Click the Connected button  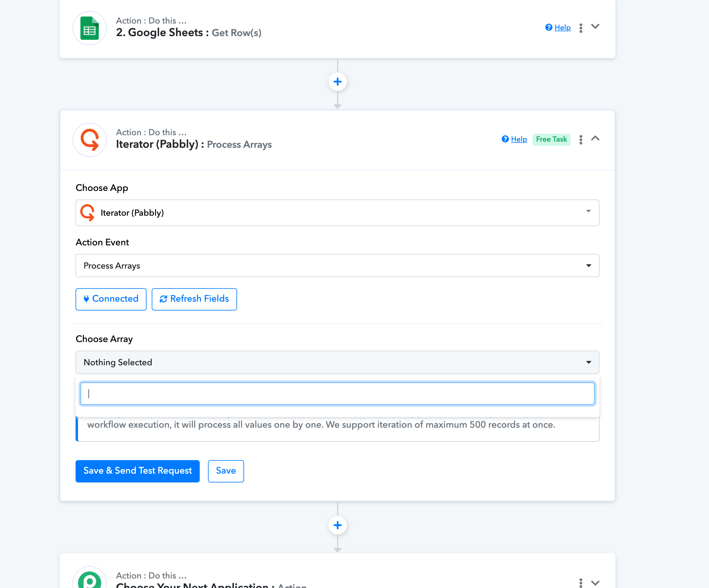[111, 299]
